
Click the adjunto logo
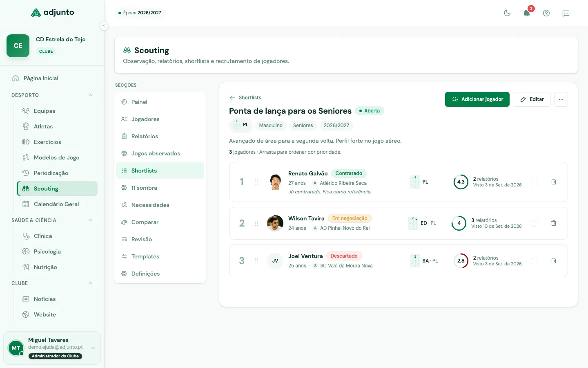pos(52,13)
